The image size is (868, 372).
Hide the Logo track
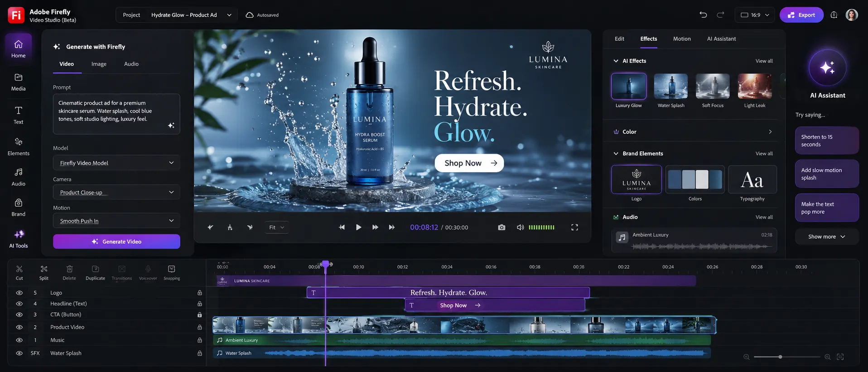[x=19, y=293]
